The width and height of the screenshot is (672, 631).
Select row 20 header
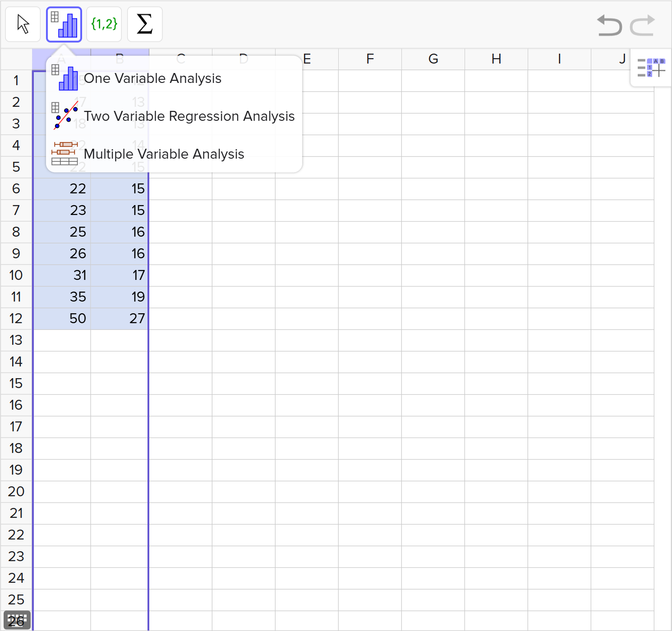[16, 492]
